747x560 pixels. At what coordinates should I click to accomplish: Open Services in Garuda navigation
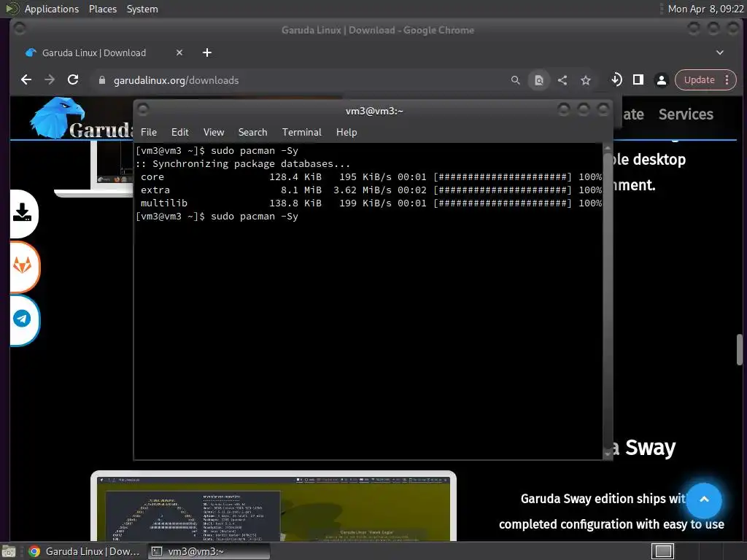[x=686, y=114]
